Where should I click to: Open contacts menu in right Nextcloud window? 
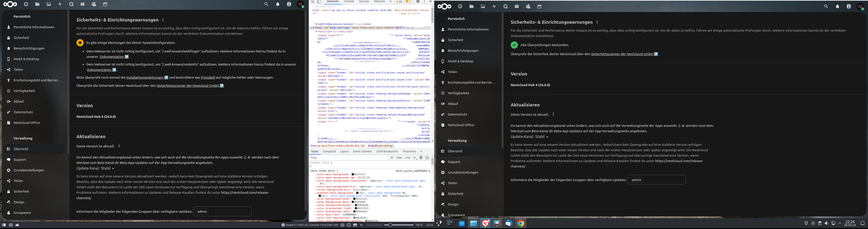(x=849, y=6)
